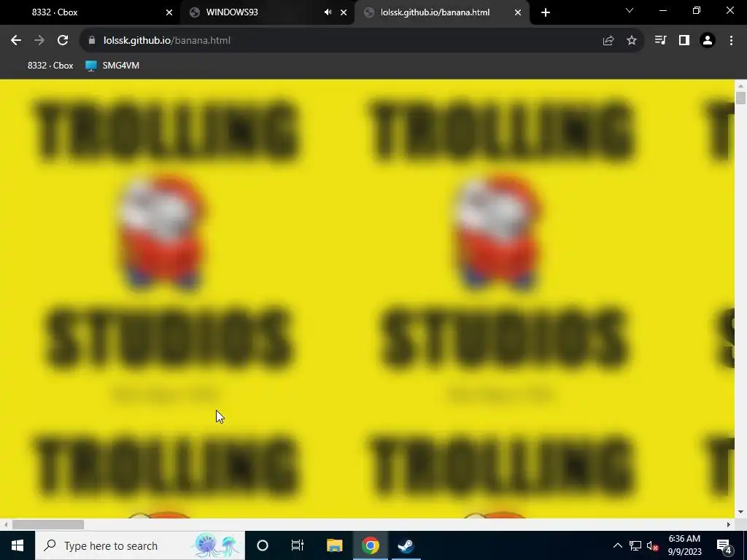
Task: Show hidden system tray icons
Action: click(617, 545)
